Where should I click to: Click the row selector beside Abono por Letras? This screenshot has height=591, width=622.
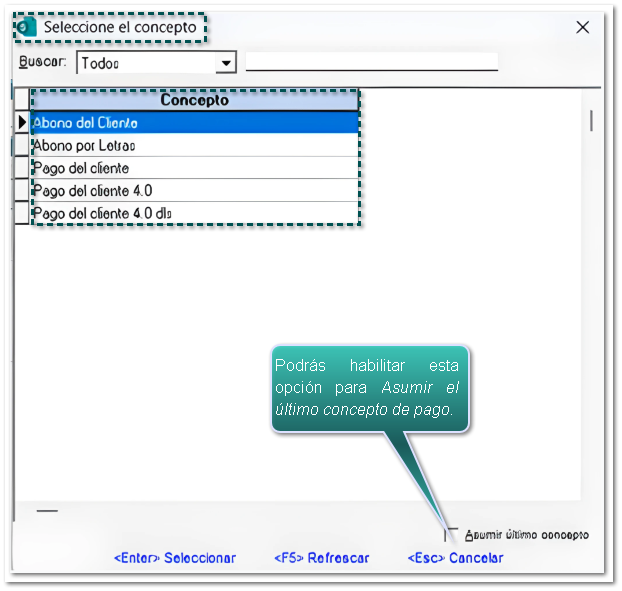[22, 146]
